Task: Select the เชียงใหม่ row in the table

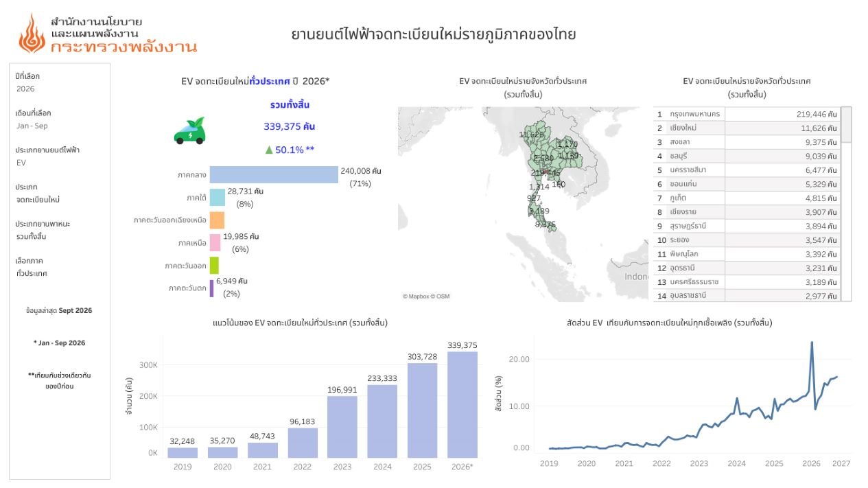Action: [747, 128]
